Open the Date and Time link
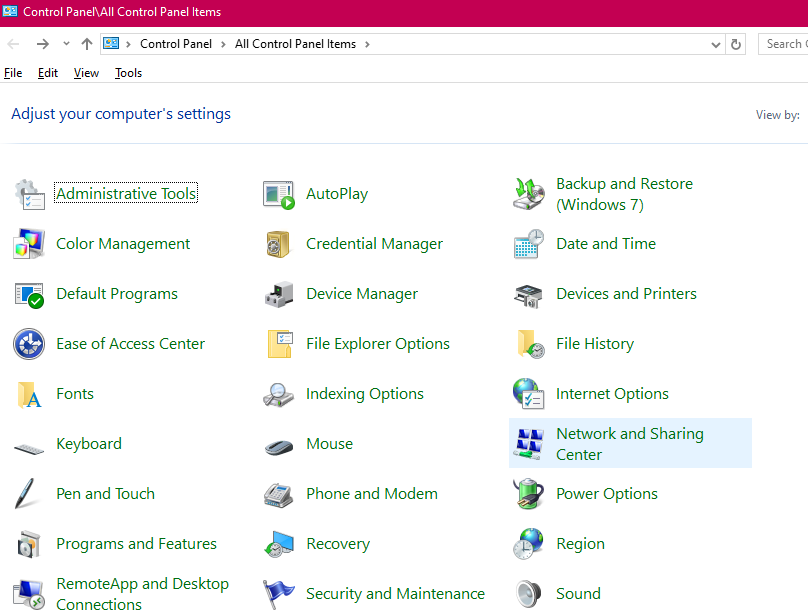This screenshot has height=612, width=808. point(606,244)
